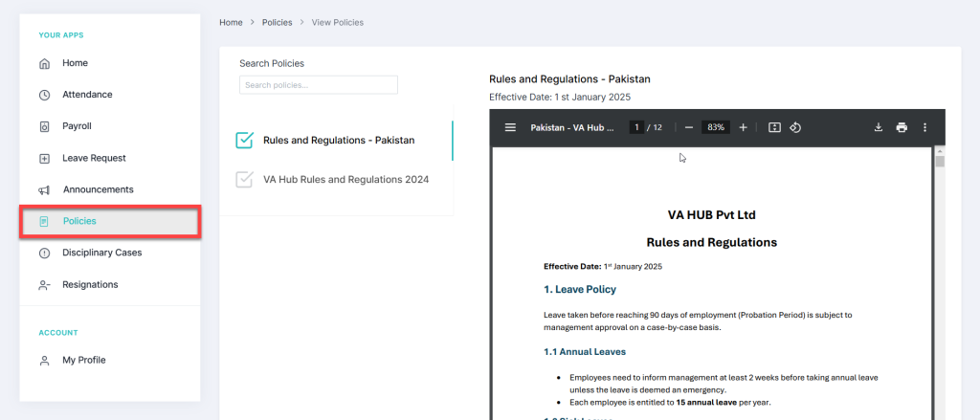Print the PDF document
Image resolution: width=980 pixels, height=420 pixels.
tap(902, 127)
